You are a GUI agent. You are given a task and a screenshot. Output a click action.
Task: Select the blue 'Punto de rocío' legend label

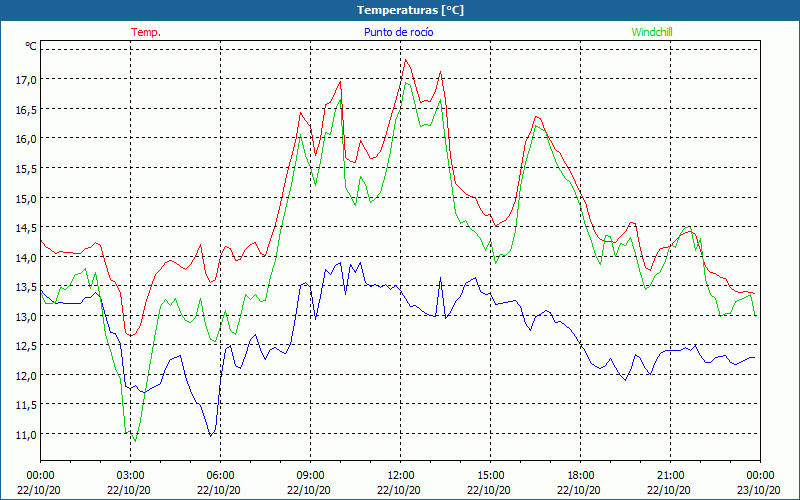tap(398, 32)
